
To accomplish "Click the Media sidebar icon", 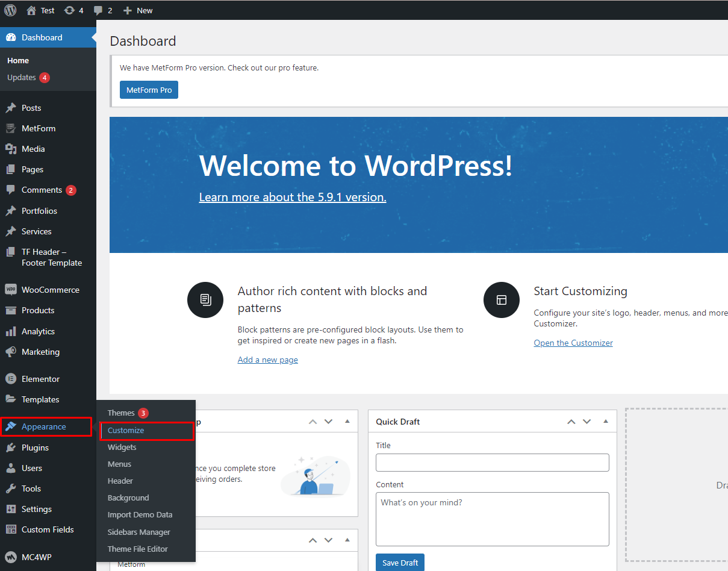I will point(11,149).
